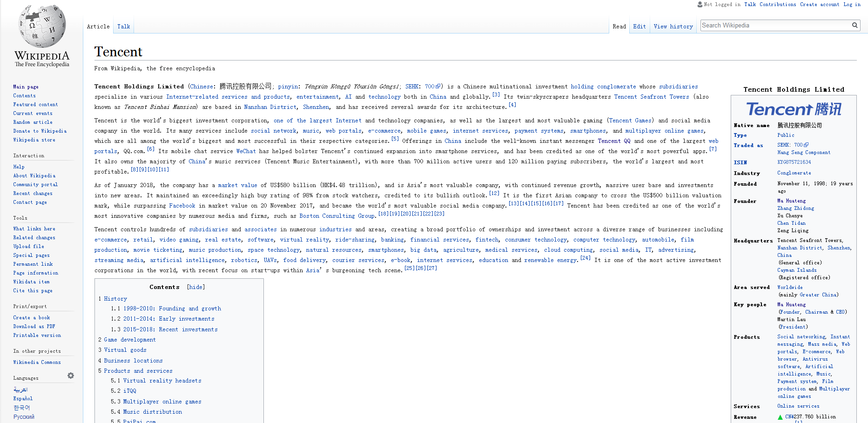Open the pinyin link in intro

tap(288, 87)
